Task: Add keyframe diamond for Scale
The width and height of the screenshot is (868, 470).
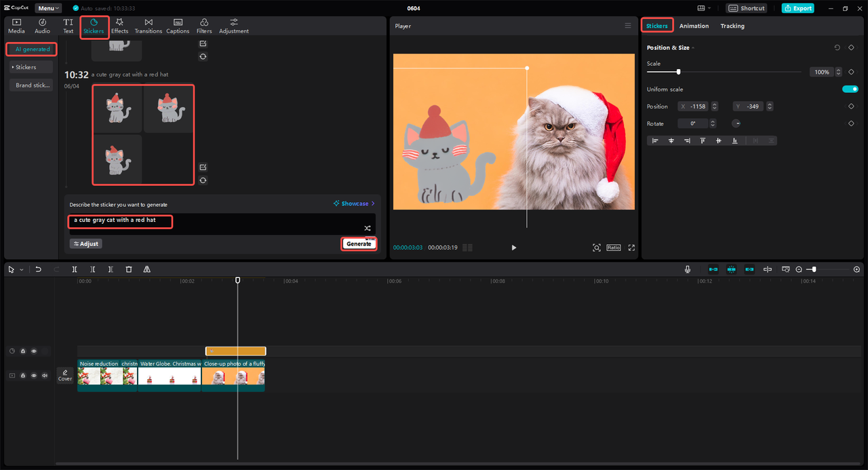Action: [851, 72]
